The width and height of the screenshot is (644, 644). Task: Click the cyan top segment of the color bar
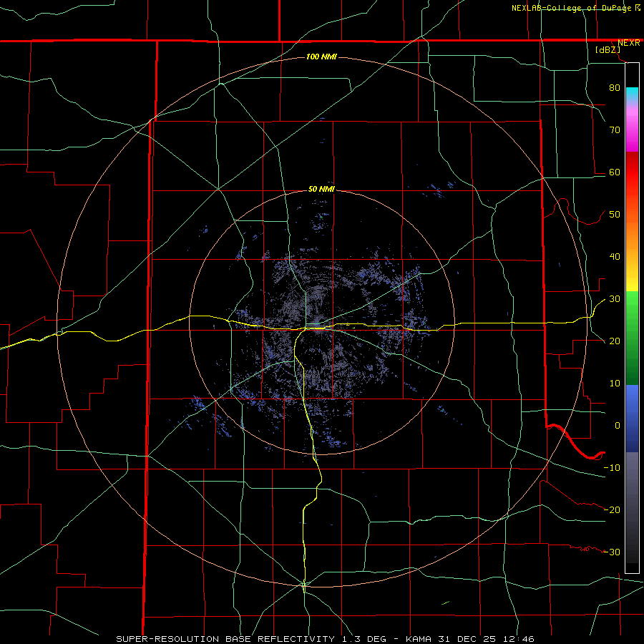tap(632, 94)
